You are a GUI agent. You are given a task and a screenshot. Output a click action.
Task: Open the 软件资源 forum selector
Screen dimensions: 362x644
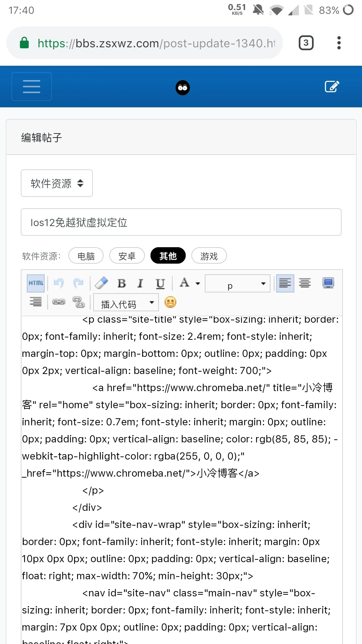pyautogui.click(x=57, y=183)
